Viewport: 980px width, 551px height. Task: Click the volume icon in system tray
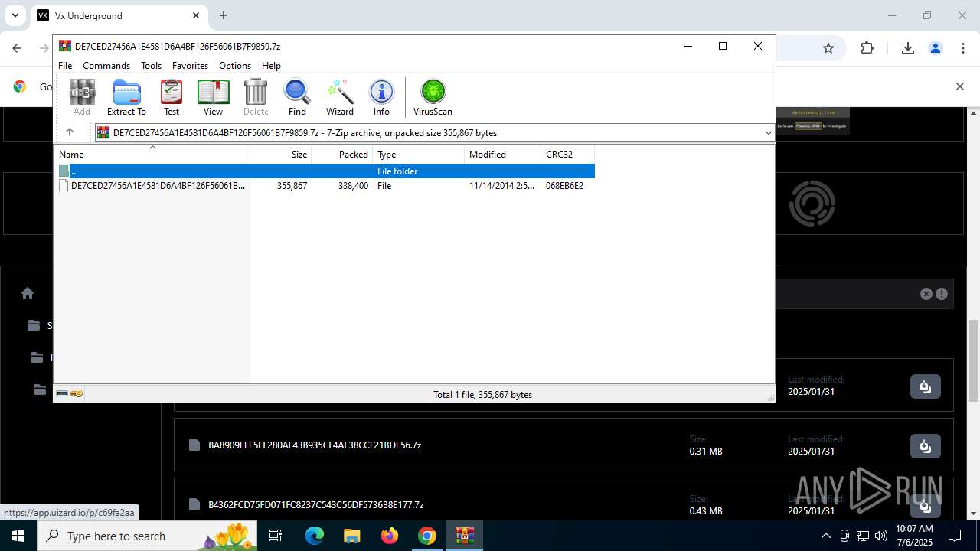tap(880, 536)
